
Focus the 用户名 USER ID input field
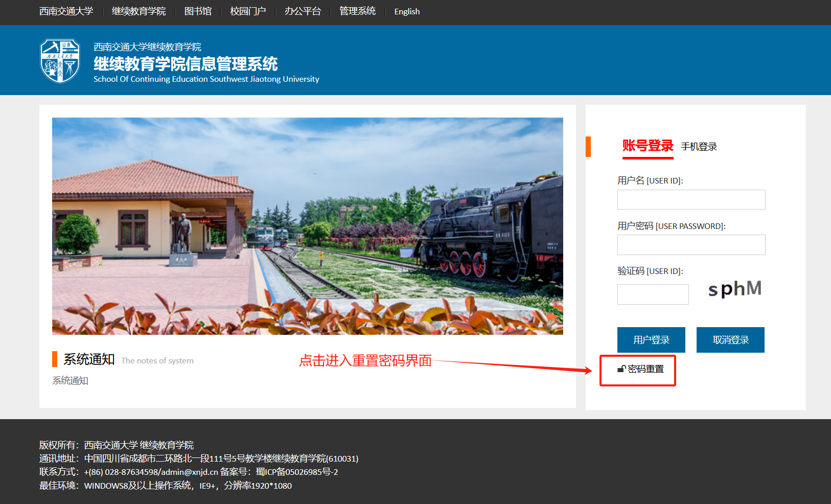tap(691, 200)
